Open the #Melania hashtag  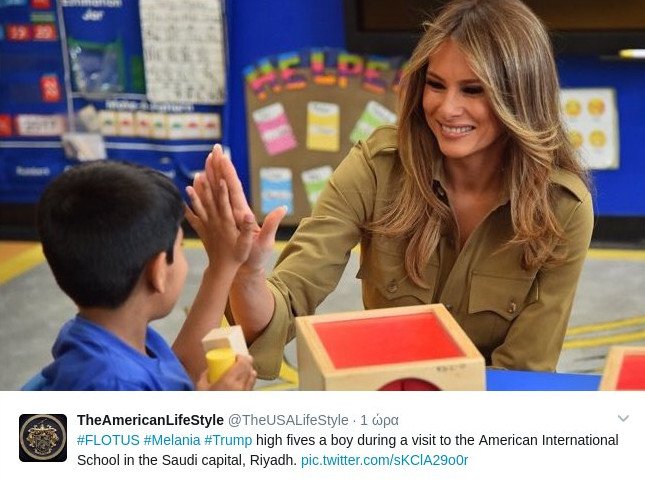tap(172, 440)
